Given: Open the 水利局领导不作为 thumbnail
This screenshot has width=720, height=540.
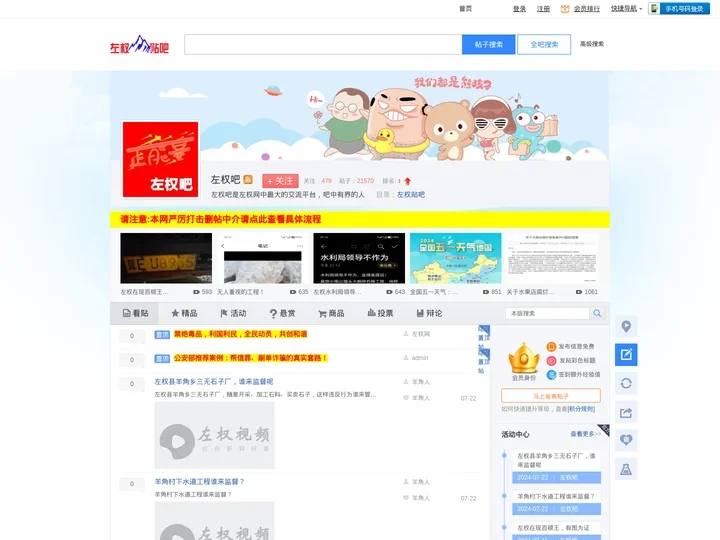Looking at the screenshot, I should coord(359,258).
